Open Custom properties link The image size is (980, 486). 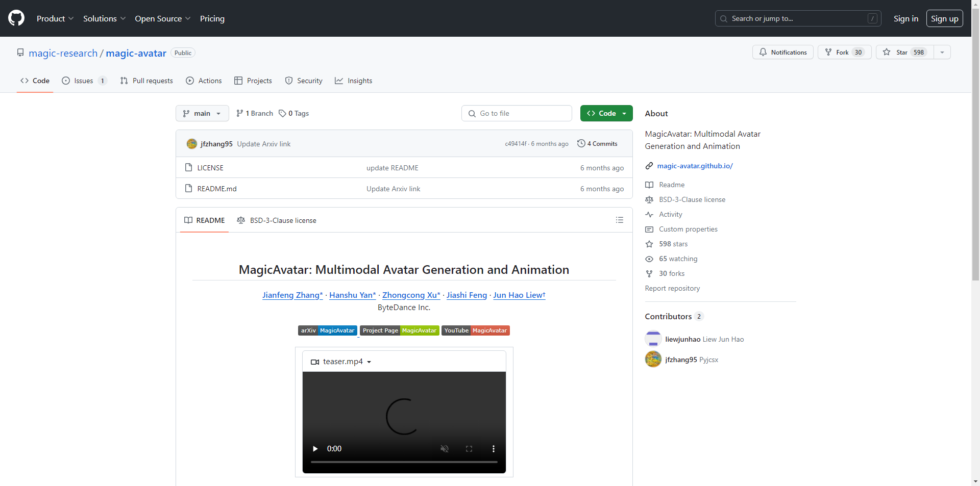[688, 229]
